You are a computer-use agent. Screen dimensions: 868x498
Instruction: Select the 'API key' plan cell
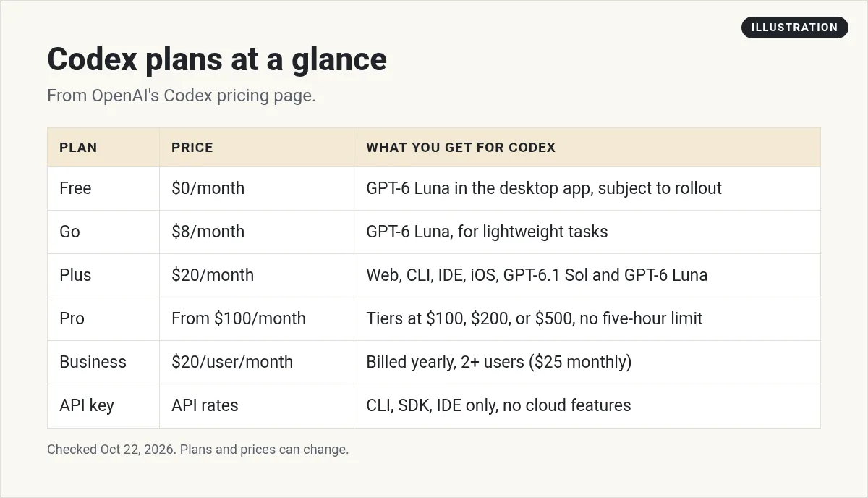[103, 405]
